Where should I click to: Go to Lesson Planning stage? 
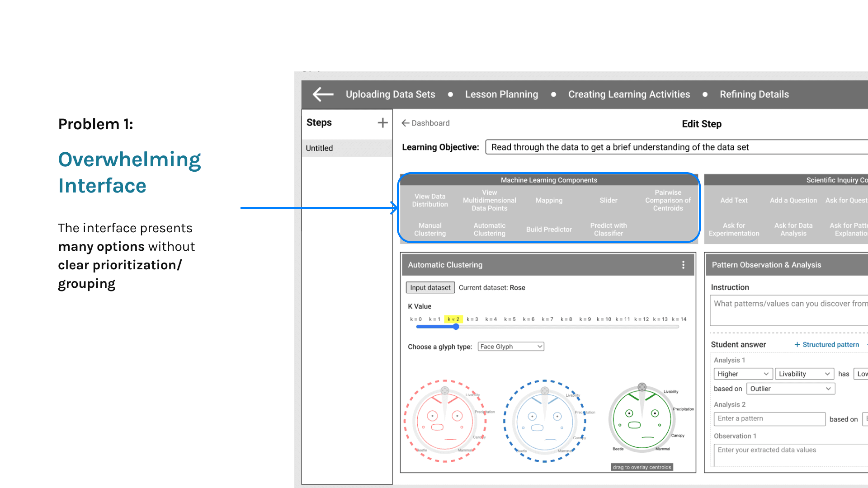click(501, 94)
